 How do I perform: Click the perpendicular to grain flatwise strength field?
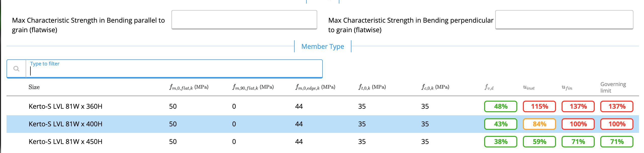coord(564,20)
